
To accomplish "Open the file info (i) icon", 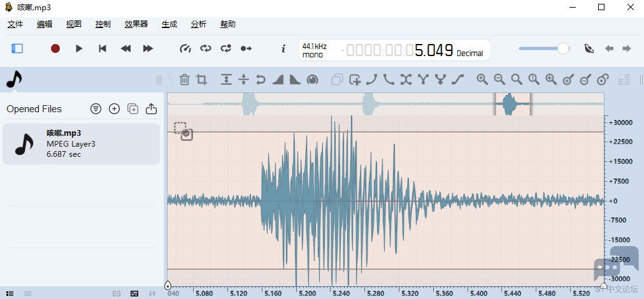I will point(283,48).
